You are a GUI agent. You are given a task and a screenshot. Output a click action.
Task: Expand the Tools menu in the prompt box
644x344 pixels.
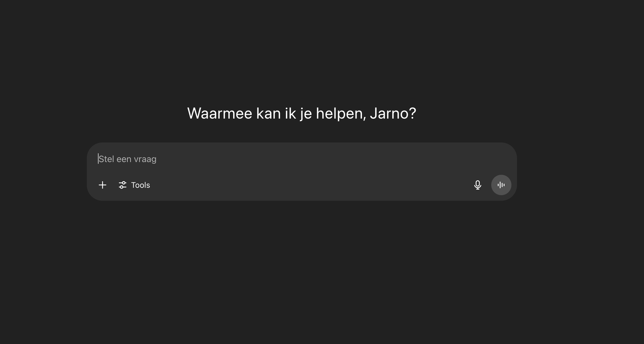[x=134, y=185]
